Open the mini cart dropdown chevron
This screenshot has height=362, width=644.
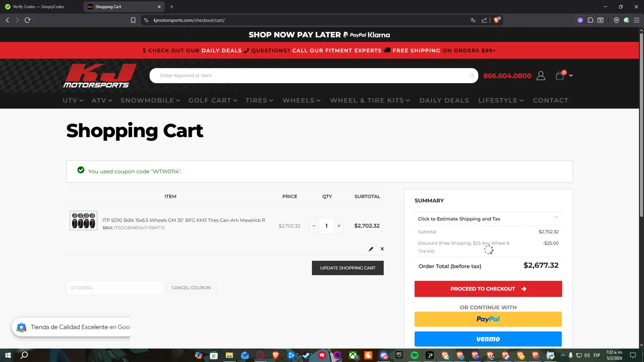(x=571, y=75)
